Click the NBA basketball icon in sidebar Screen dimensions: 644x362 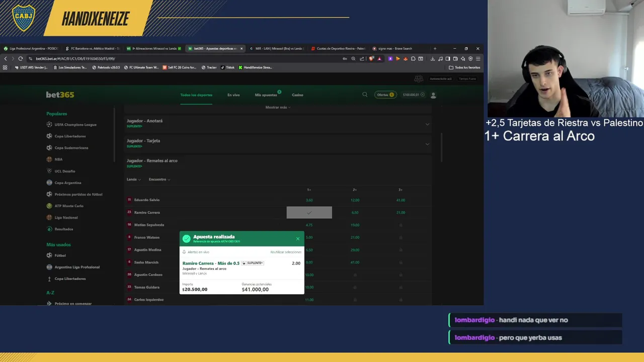pyautogui.click(x=49, y=159)
